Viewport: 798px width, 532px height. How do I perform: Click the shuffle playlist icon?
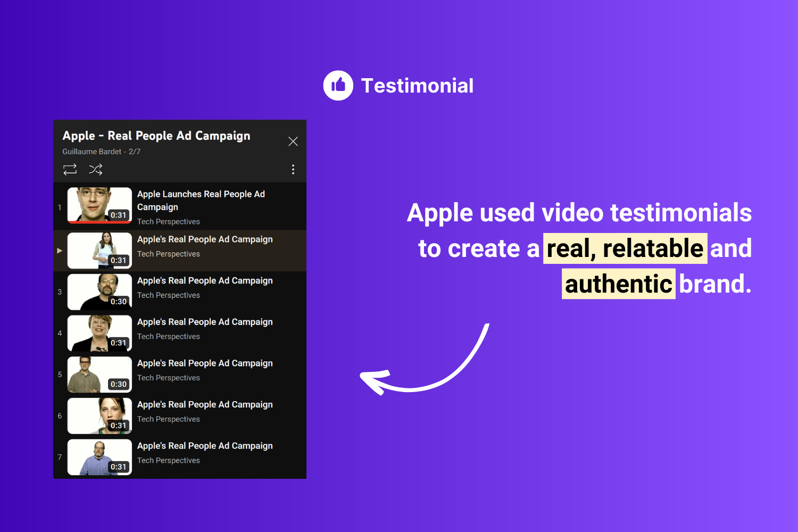click(x=96, y=169)
